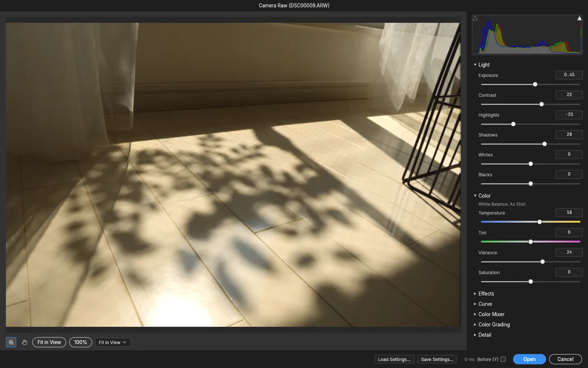Viewport: 588px width, 368px height.
Task: Click the Exposure value field 0.45
Action: click(x=569, y=75)
